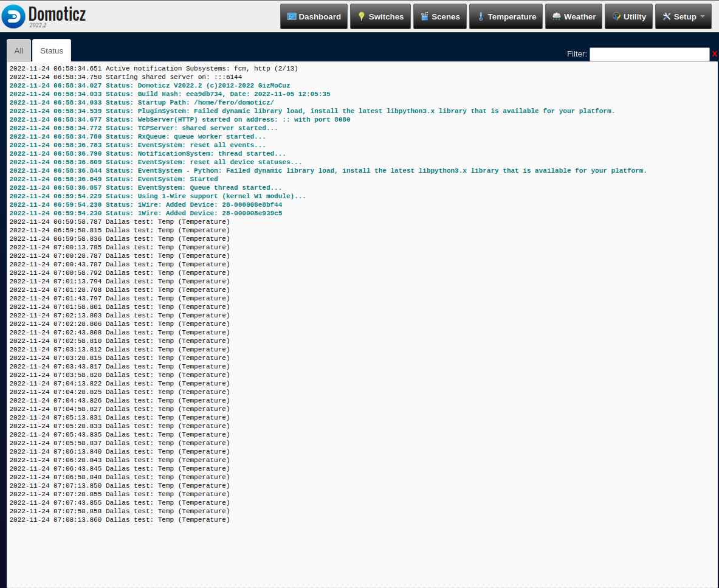Select the libpython3.x PluginSystem log line

(x=312, y=111)
